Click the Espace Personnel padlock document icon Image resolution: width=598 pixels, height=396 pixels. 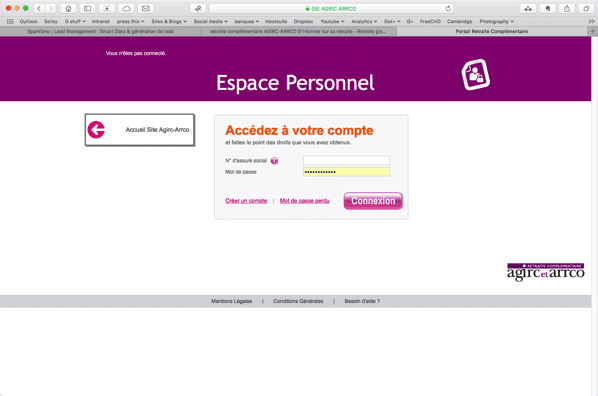(476, 74)
